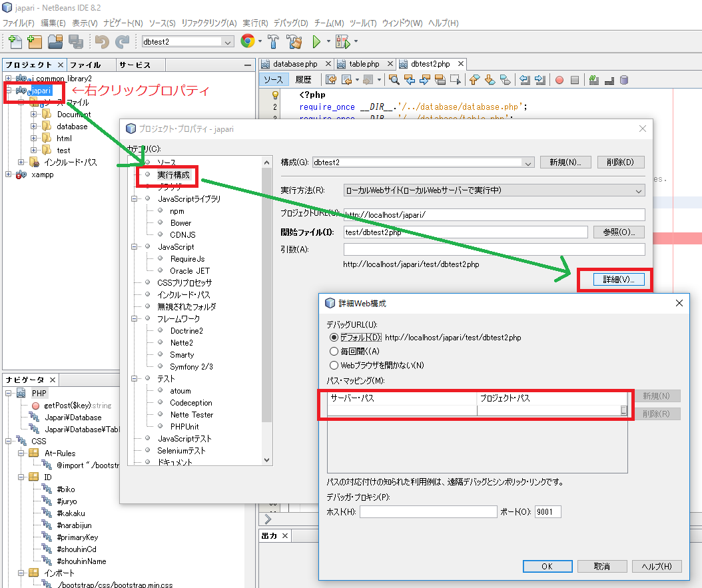The height and width of the screenshot is (588, 702).
Task: Click the Toggle Highlight Search icon
Action: click(440, 80)
